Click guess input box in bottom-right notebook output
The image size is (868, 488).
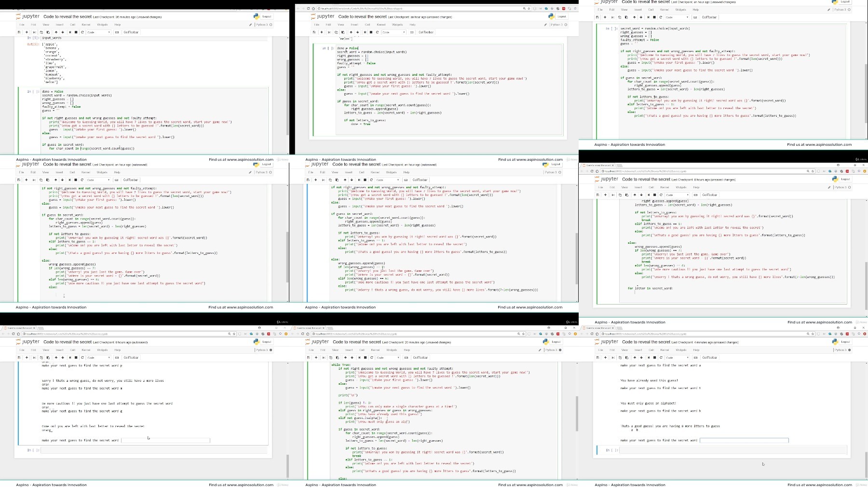(x=744, y=440)
